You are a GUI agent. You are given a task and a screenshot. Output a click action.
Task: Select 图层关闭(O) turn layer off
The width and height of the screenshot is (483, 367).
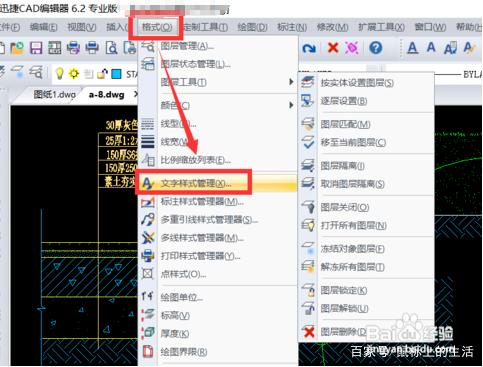coord(345,207)
